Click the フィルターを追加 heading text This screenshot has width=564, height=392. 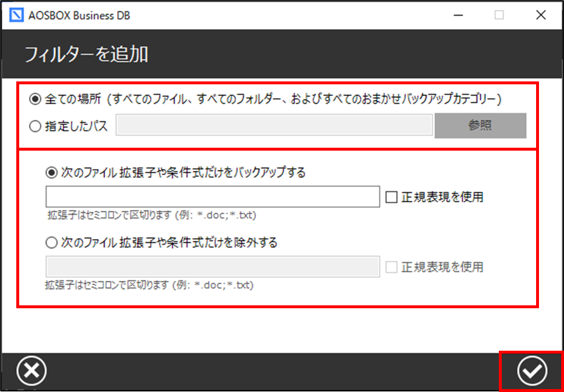click(86, 55)
